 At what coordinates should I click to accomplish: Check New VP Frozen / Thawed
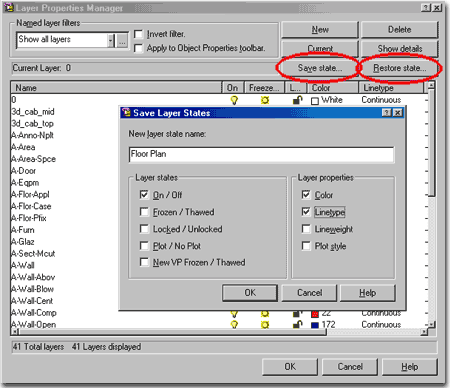(x=144, y=262)
